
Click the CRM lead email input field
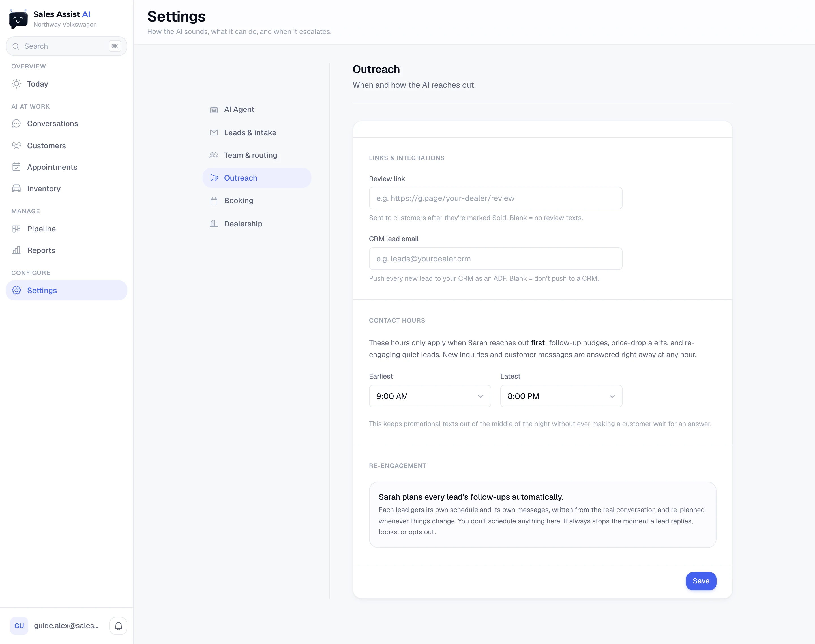pyautogui.click(x=495, y=259)
